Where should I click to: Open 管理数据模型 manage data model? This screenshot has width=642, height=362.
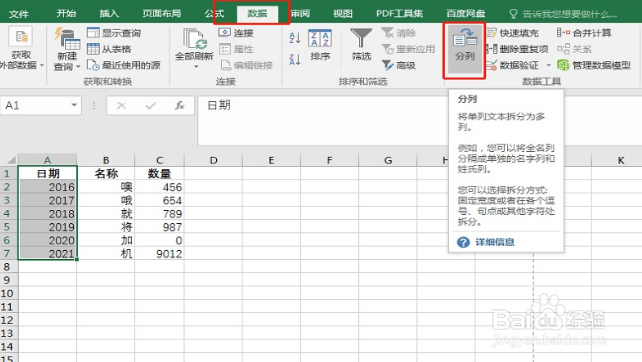(x=594, y=65)
